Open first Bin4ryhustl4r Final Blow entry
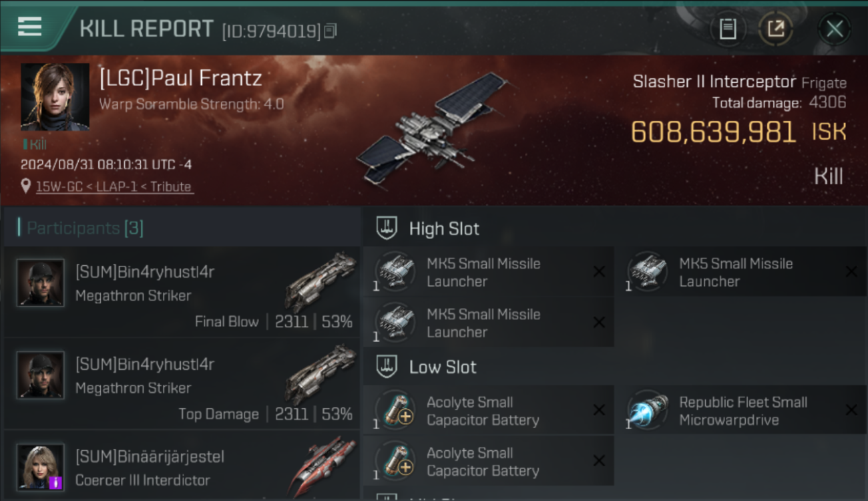 (182, 292)
